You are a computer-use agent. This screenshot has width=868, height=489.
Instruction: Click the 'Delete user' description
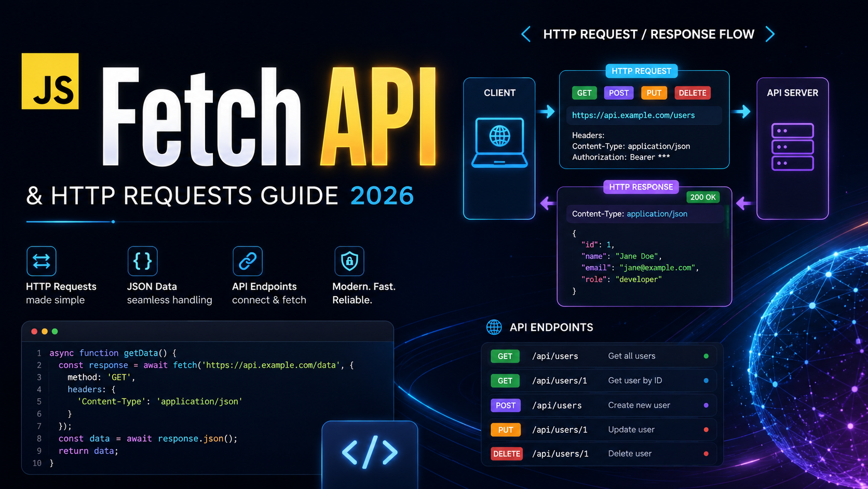(630, 454)
